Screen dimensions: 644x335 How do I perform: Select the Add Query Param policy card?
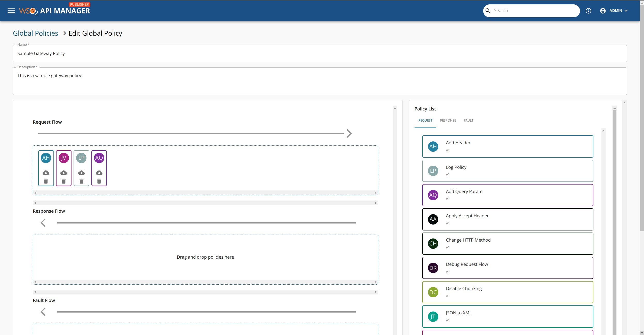[x=507, y=195]
